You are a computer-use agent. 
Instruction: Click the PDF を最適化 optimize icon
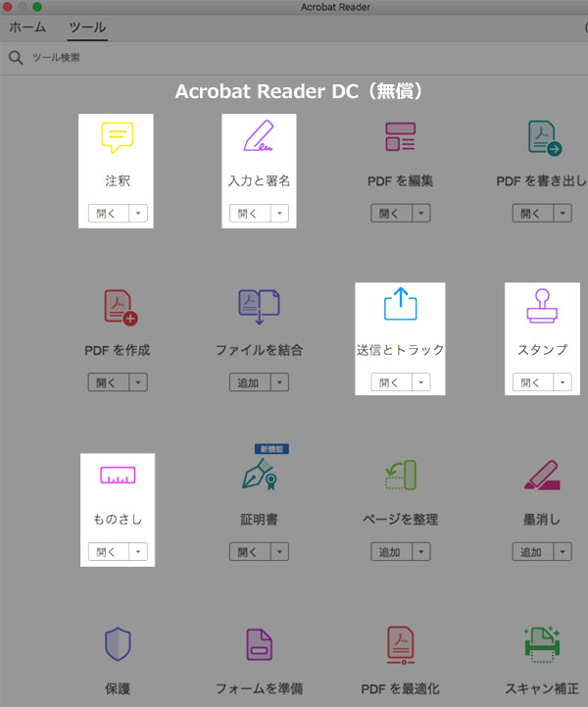pyautogui.click(x=401, y=645)
